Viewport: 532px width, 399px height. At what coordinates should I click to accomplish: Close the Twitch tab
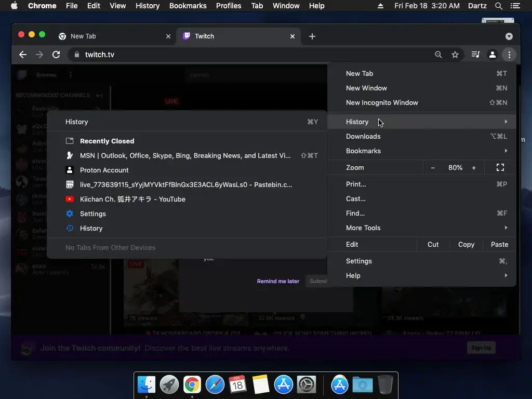coord(292,36)
